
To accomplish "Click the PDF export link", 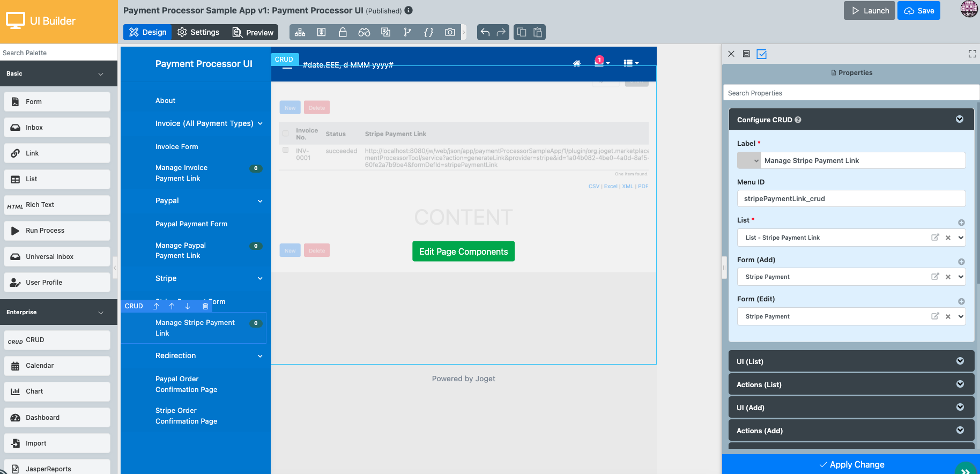I will click(x=643, y=187).
